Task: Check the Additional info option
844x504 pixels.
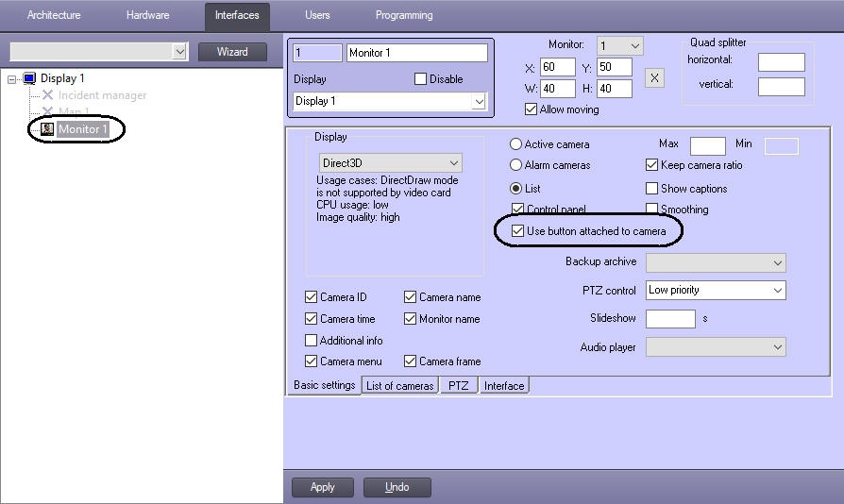Action: 312,341
